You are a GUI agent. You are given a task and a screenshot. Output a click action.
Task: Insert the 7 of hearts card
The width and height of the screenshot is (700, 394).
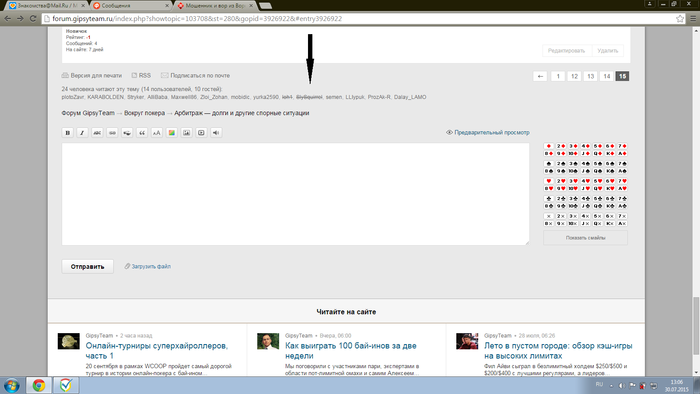click(x=622, y=181)
